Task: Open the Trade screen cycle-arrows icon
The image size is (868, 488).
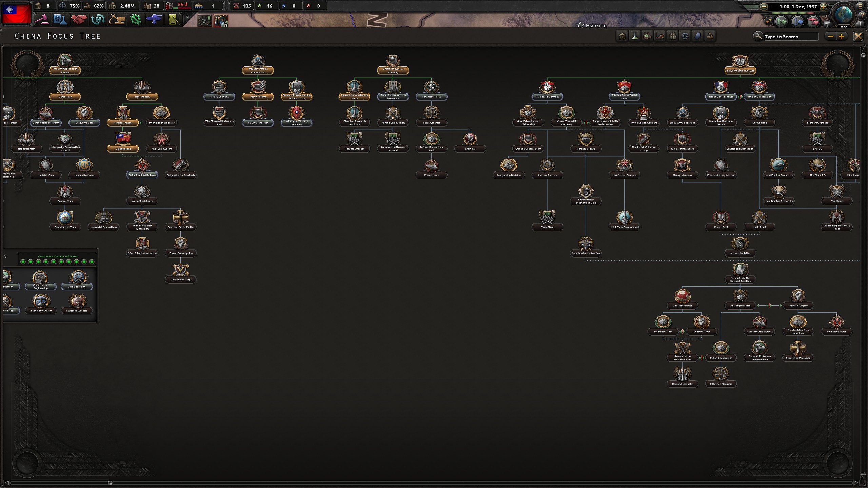Action: pyautogui.click(x=98, y=19)
